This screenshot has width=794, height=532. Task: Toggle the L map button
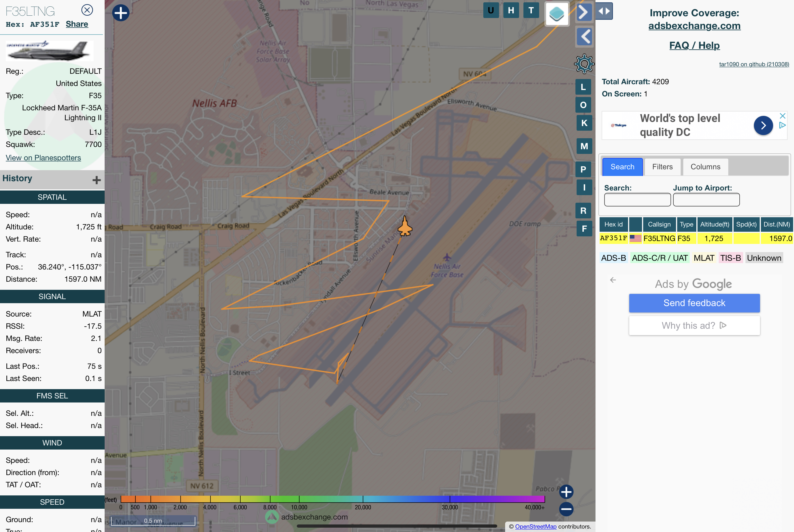583,87
